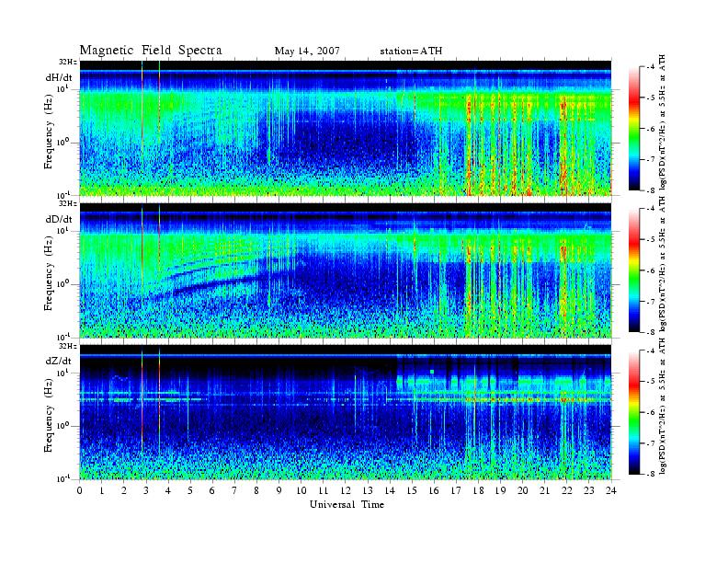Click the 'station=ATH' label
Image resolution: width=728 pixels, height=563 pixels.
click(x=411, y=52)
